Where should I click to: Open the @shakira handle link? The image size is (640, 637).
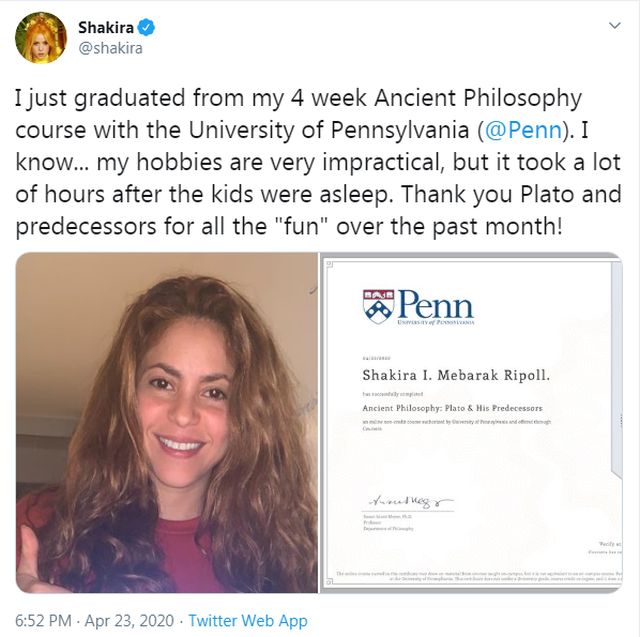point(110,48)
